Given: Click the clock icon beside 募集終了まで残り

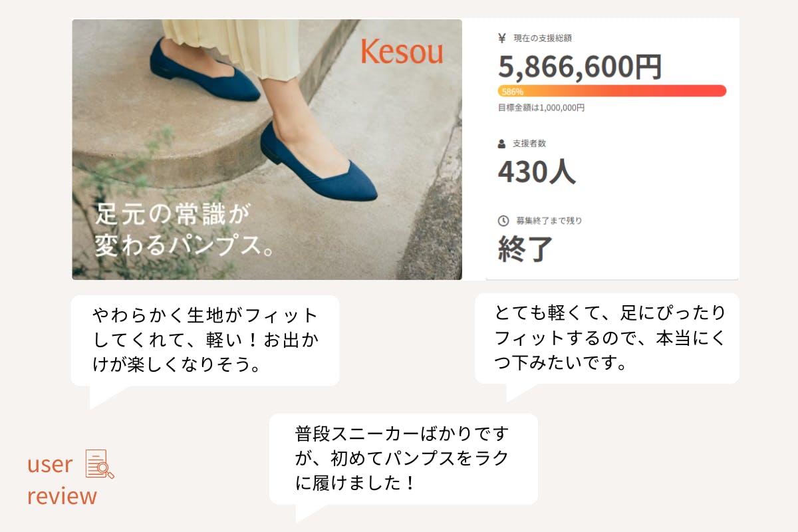Looking at the screenshot, I should 503,221.
